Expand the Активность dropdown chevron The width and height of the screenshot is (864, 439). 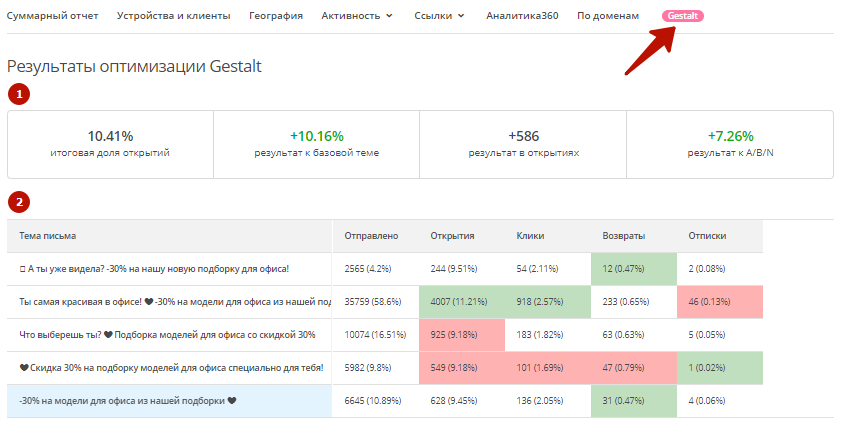(389, 16)
